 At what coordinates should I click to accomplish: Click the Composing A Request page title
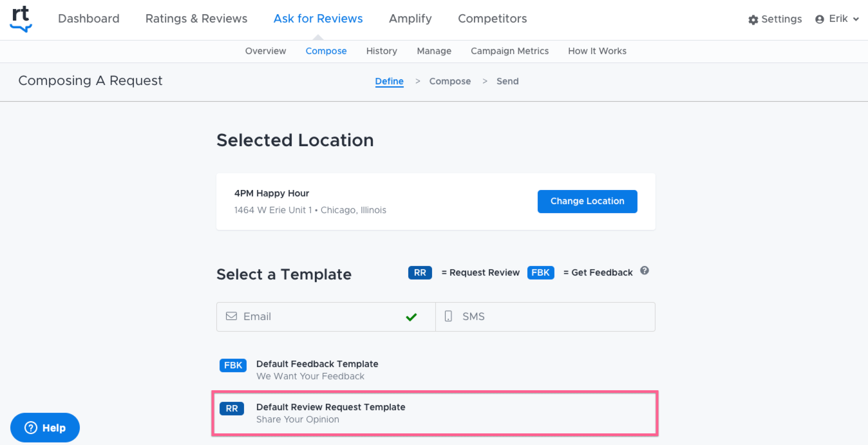[90, 80]
